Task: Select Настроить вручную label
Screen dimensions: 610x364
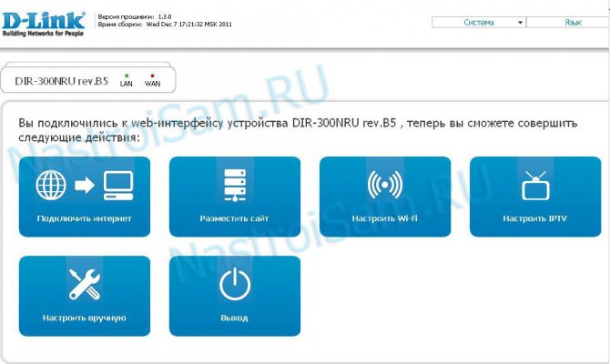Action: pos(84,318)
